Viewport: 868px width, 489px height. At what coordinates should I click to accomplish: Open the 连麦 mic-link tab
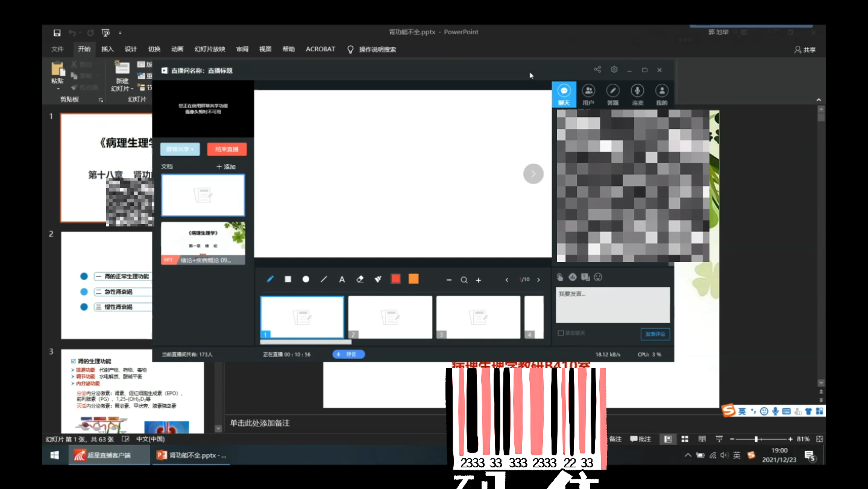click(637, 95)
